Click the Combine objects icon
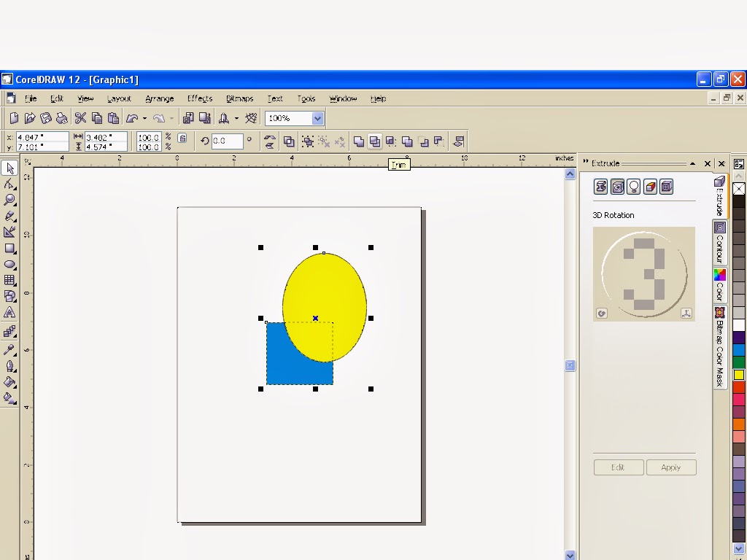 (x=289, y=141)
